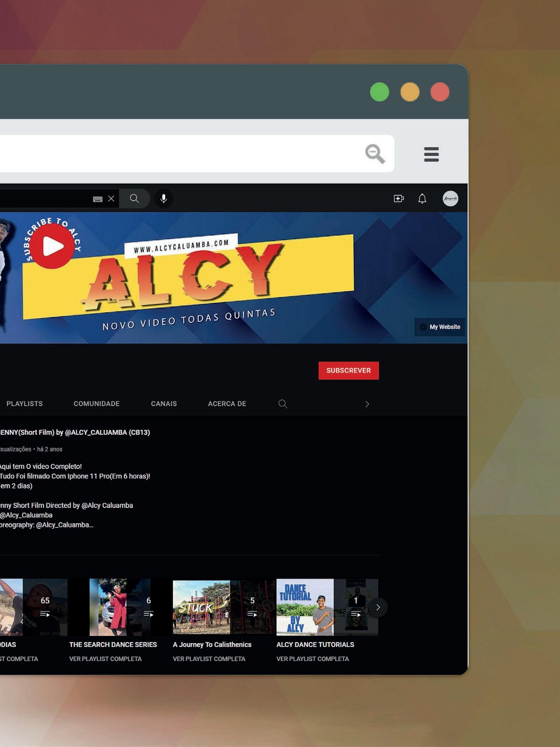Screen dimensions: 560x747
Task: Open the notifications bell
Action: pos(422,198)
